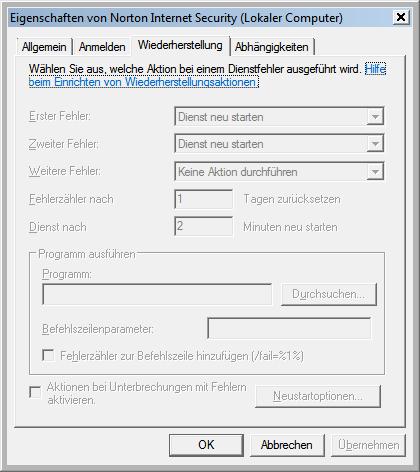420x472 pixels.
Task: Click the Fehlerzähler nach days field
Action: tap(204, 199)
